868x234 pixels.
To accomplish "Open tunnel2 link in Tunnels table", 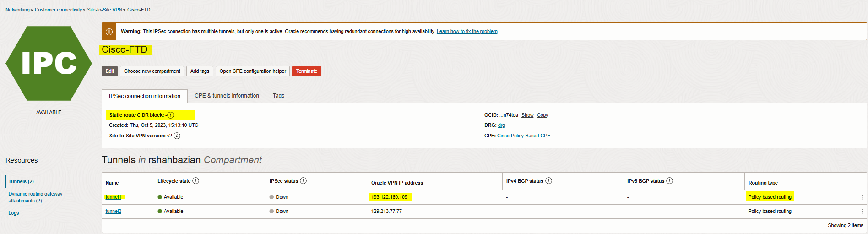I will point(113,212).
